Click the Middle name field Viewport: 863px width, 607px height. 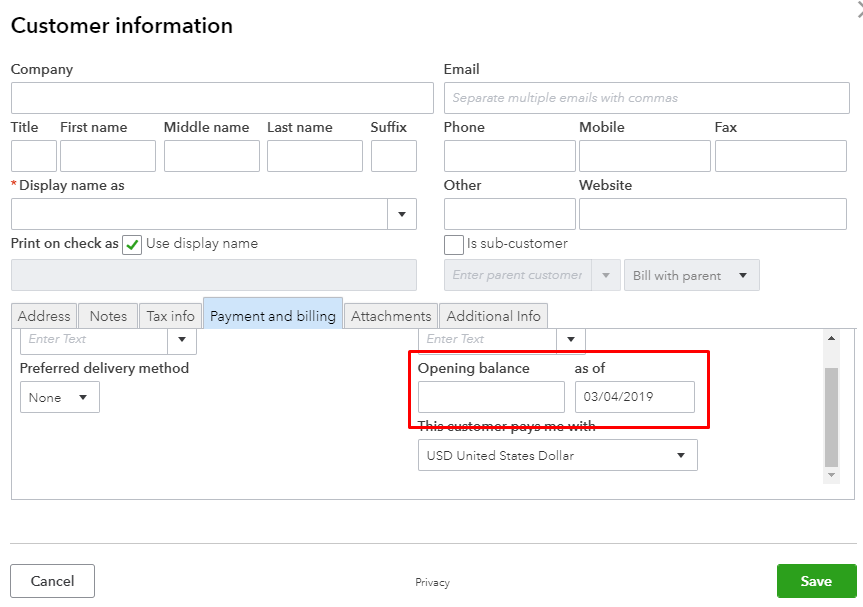pyautogui.click(x=211, y=156)
